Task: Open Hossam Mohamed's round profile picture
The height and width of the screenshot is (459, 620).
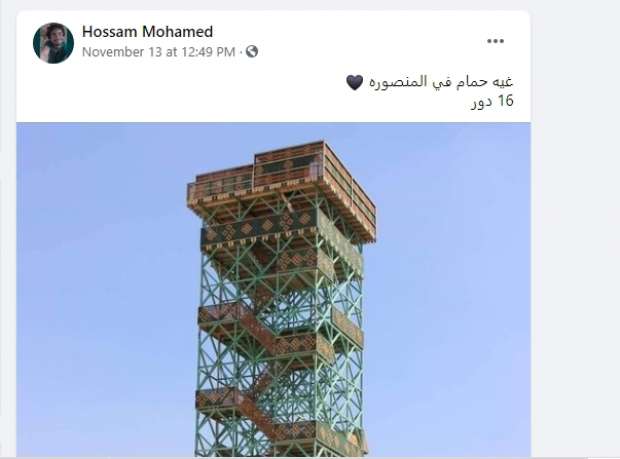Action: pyautogui.click(x=53, y=43)
